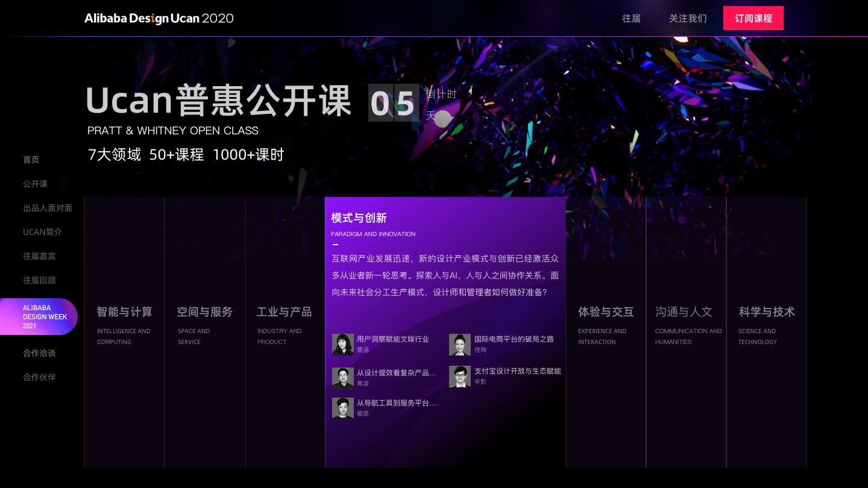Expand the 体验与交互 course panel
This screenshot has width=868, height=488.
pyautogui.click(x=606, y=332)
